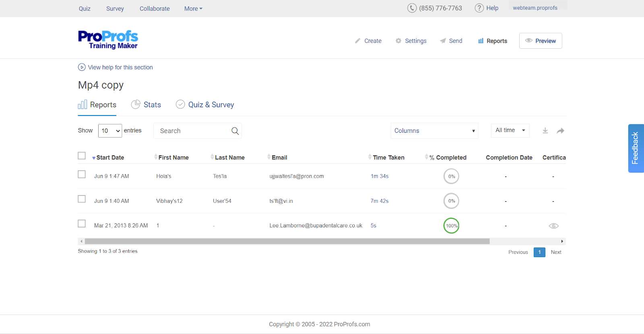The width and height of the screenshot is (644, 334).
Task: Click the Preview button
Action: point(541,41)
